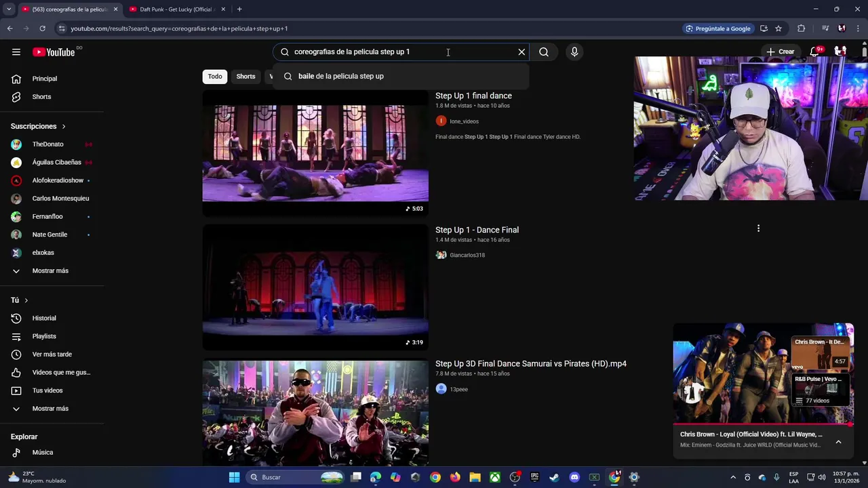This screenshot has height=488, width=868.
Task: Select the Shorts filter chip
Action: pyautogui.click(x=245, y=77)
